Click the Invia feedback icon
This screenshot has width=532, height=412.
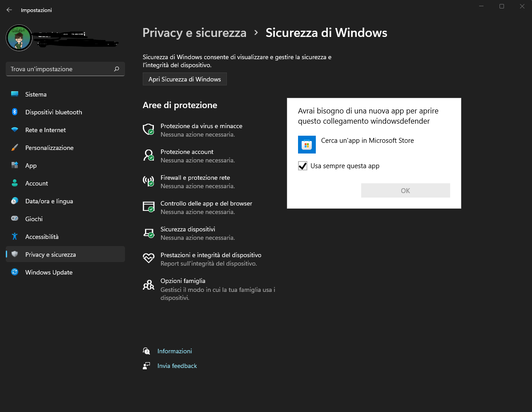coord(146,366)
